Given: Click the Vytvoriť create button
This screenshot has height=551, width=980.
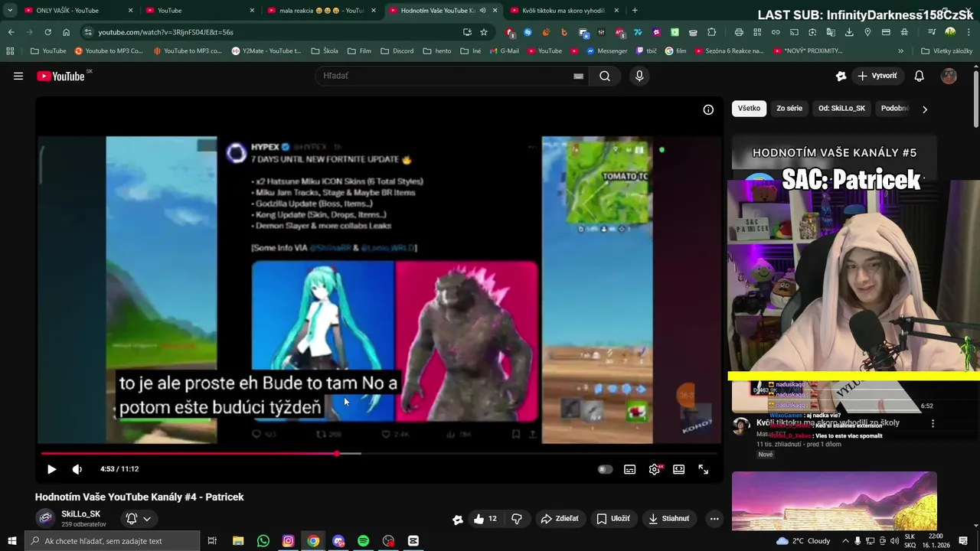Looking at the screenshot, I should [x=877, y=76].
